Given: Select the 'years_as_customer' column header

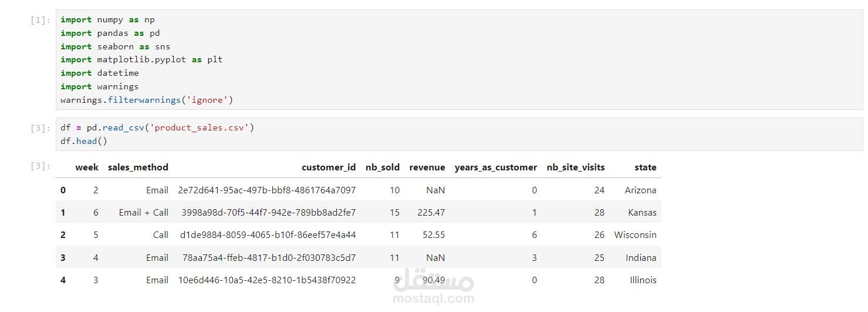Looking at the screenshot, I should [495, 167].
